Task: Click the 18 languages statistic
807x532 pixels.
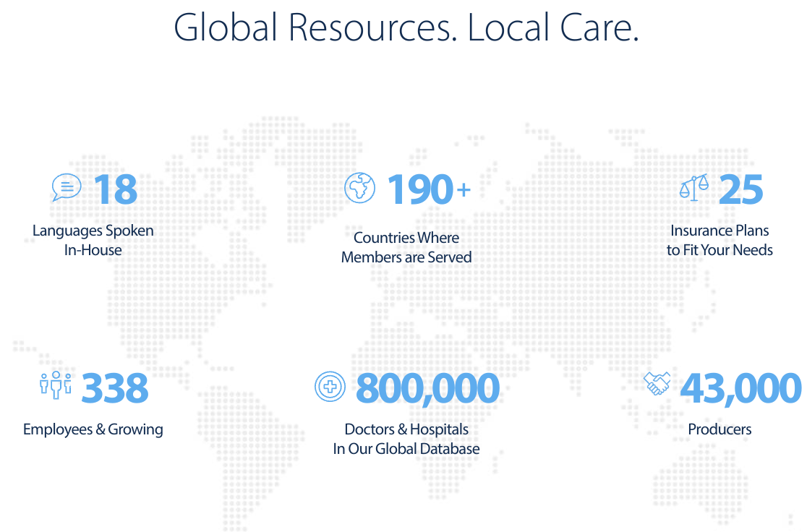Action: (116, 189)
